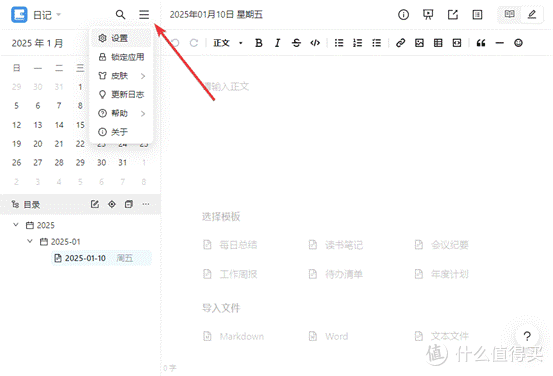The width and height of the screenshot is (553, 376).
Task: Choose the 年度计划 template
Action: (441, 274)
